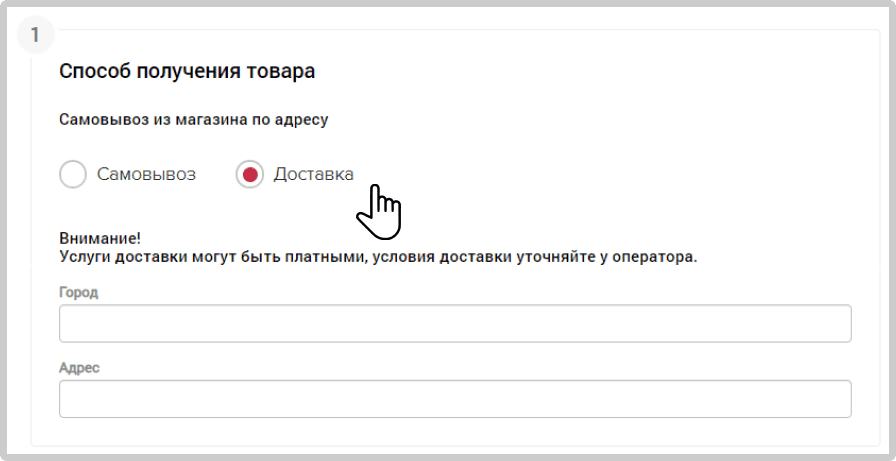Viewport: 896px width, 461px height.
Task: Click the hand pointer cursor icon
Action: (379, 211)
